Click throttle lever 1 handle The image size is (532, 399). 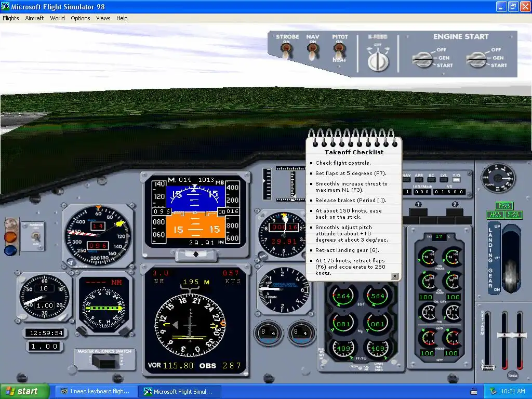(x=504, y=335)
